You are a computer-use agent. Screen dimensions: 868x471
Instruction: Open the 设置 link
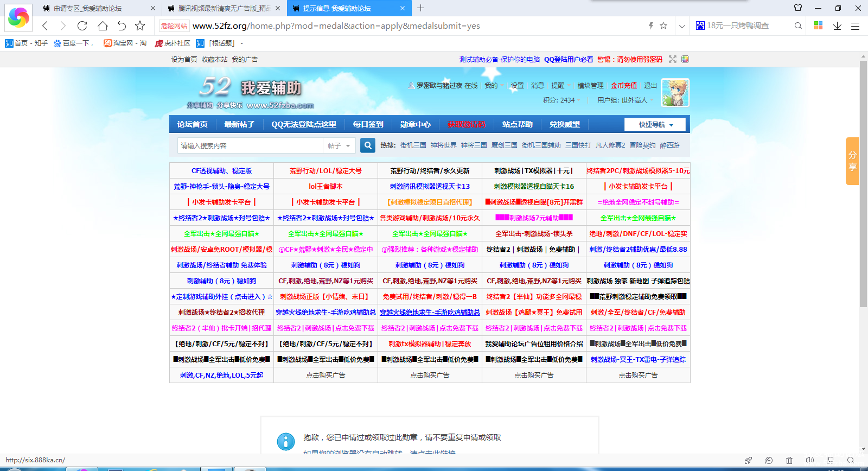point(517,86)
